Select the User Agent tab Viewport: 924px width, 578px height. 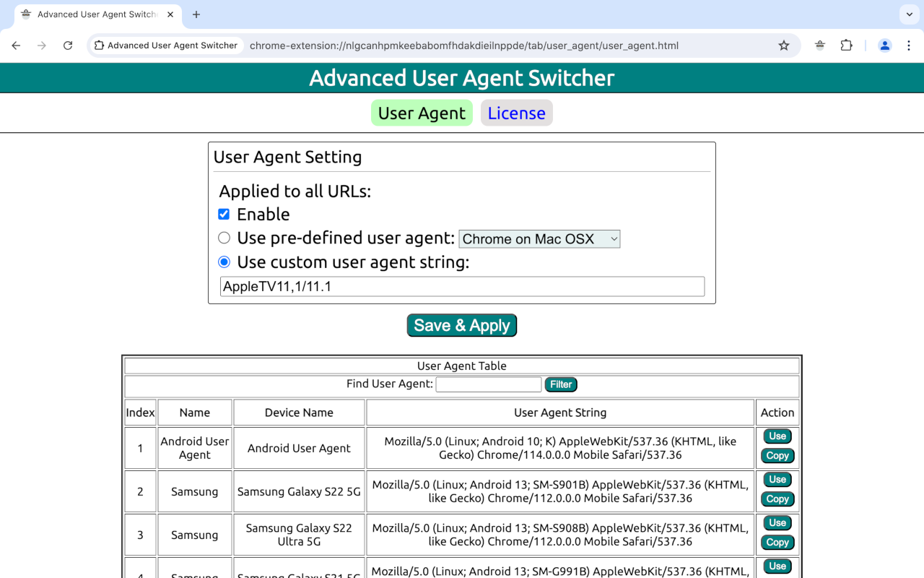pos(422,113)
